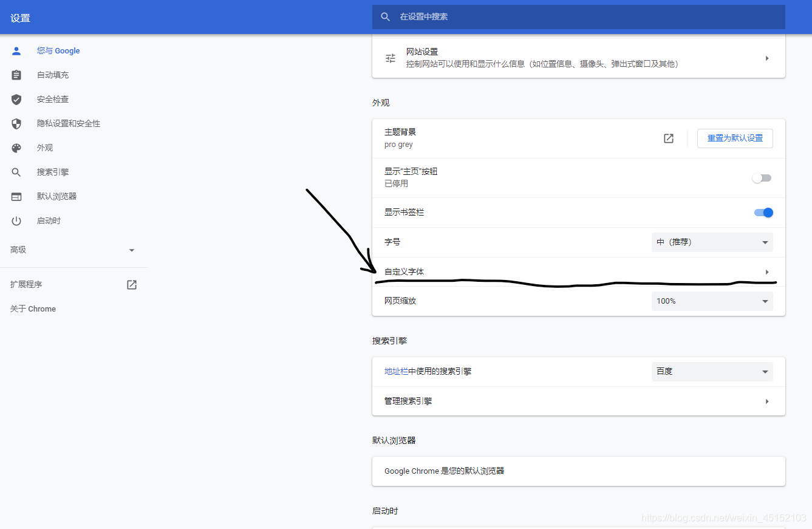Click the Google Chrome 是您的默认浏览器 text
This screenshot has width=812, height=529.
pyautogui.click(x=444, y=471)
